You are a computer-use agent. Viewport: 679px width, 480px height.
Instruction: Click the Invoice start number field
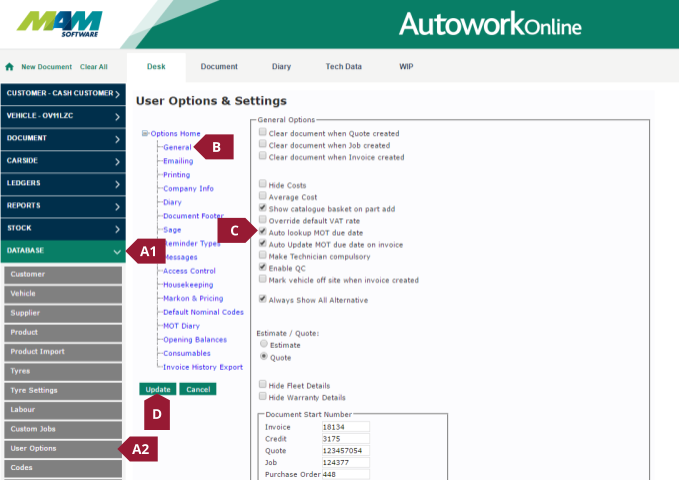click(345, 426)
